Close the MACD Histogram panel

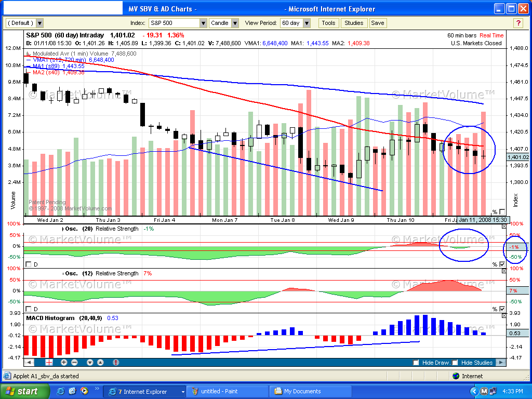(x=504, y=315)
